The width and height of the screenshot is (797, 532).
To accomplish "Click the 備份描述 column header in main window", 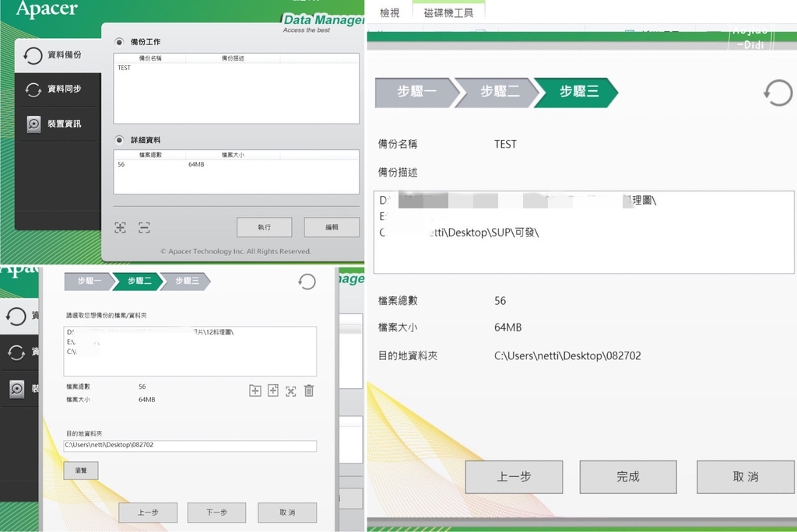I will pos(233,58).
